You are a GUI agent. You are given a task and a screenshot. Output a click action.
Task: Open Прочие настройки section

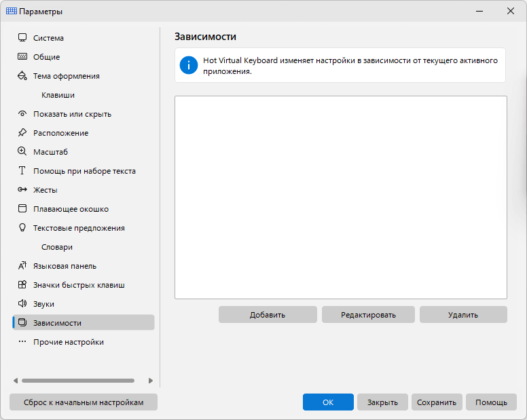coord(84,342)
